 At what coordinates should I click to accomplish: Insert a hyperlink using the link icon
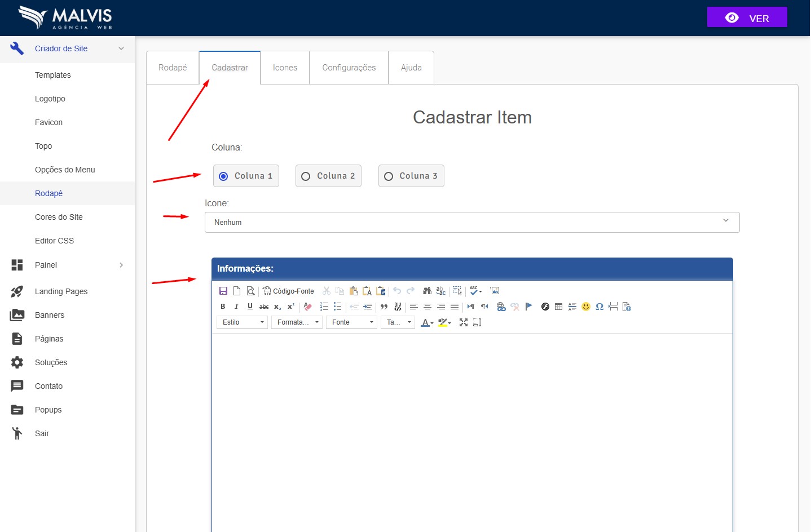click(501, 307)
